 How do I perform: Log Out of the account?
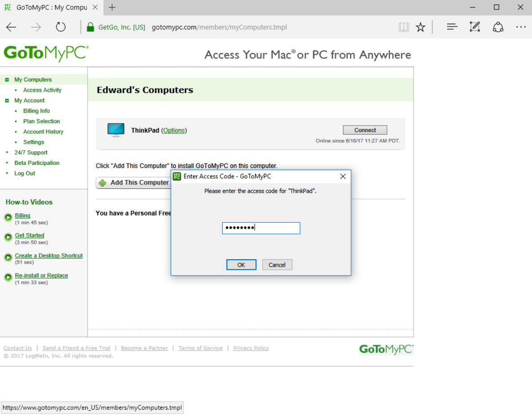[x=25, y=173]
